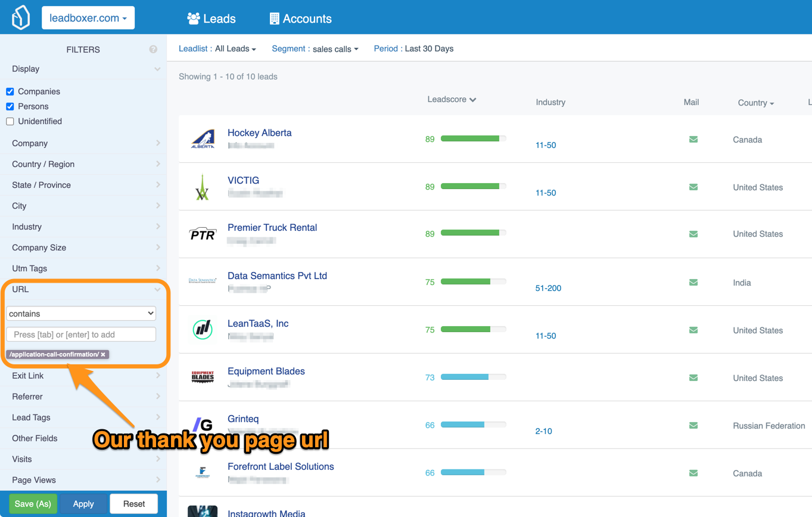This screenshot has height=517, width=812.
Task: Open the VICTIG lead
Action: [243, 180]
